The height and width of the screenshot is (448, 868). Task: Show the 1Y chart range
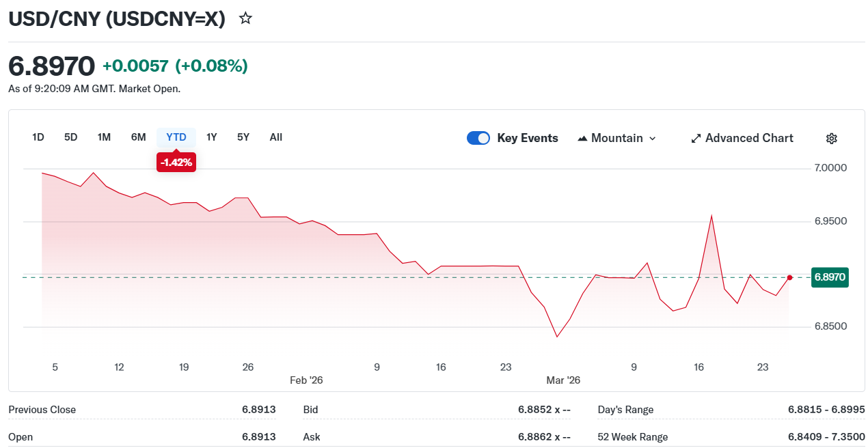(x=212, y=137)
